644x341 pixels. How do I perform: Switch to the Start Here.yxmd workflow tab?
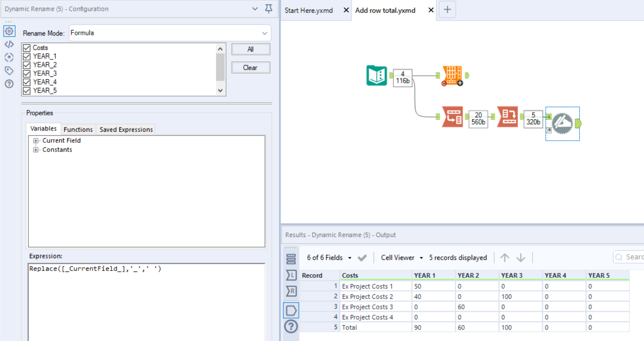pyautogui.click(x=308, y=10)
